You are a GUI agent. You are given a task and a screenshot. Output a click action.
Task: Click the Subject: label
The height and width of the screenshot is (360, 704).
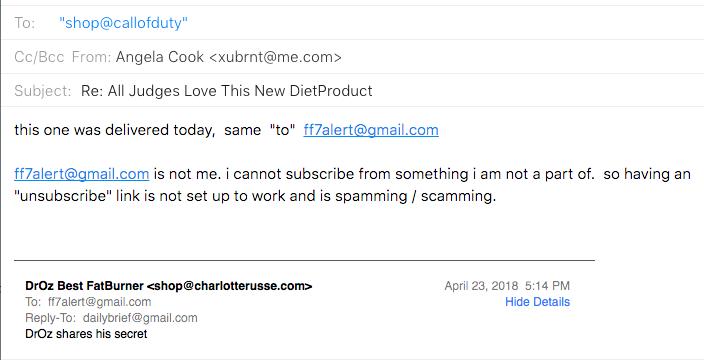click(x=43, y=91)
